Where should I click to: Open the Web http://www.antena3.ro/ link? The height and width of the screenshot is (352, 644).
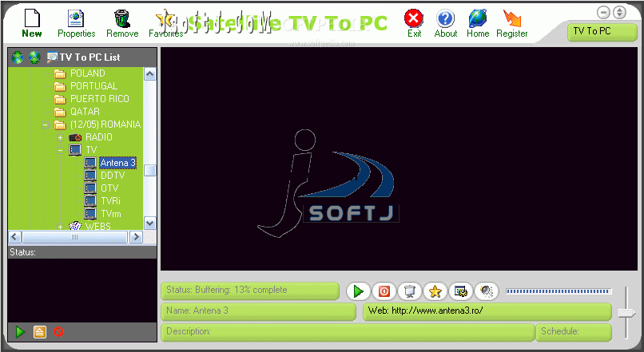click(x=487, y=310)
